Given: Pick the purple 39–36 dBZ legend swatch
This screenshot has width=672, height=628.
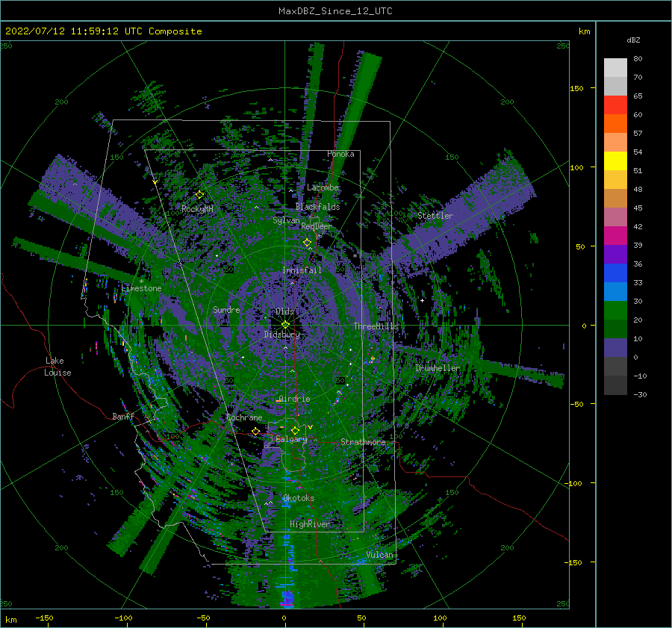Looking at the screenshot, I should coord(615,254).
